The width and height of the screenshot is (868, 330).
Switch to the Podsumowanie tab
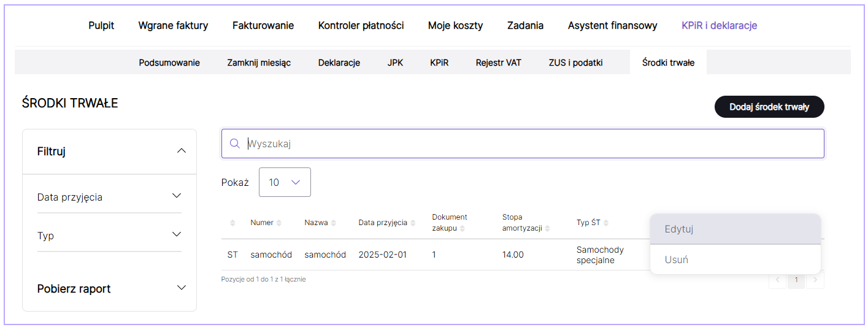[169, 63]
